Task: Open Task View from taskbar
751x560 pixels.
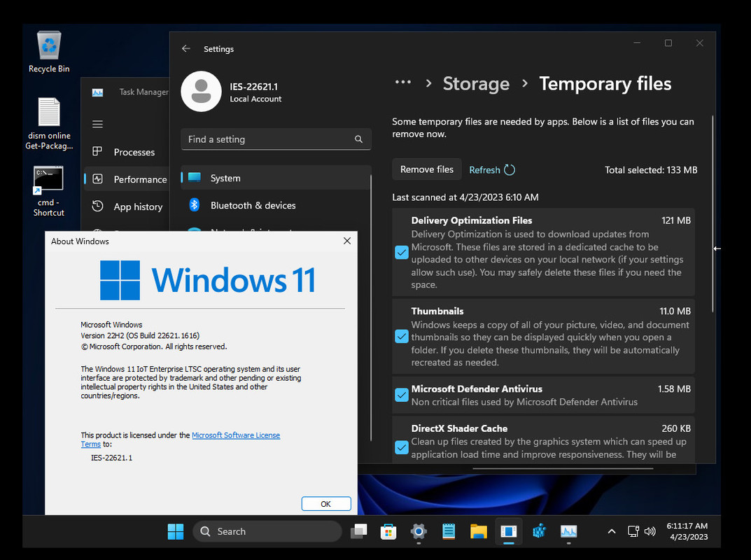Action: [359, 531]
